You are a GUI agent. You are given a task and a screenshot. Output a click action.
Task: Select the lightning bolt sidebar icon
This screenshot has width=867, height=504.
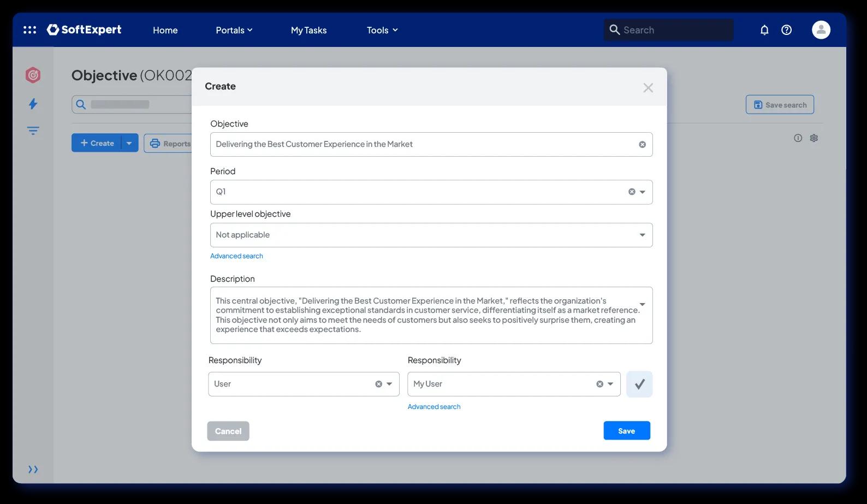[33, 104]
